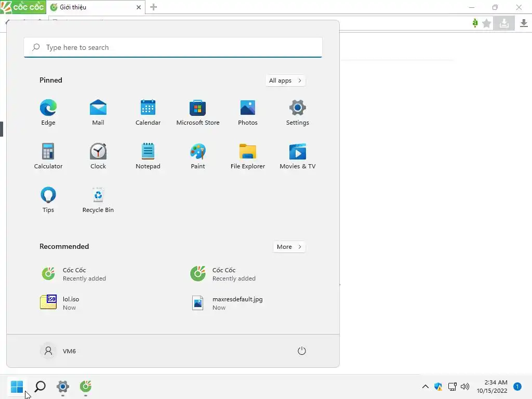The width and height of the screenshot is (532, 399).
Task: Launch the Photos app
Action: coord(248,113)
